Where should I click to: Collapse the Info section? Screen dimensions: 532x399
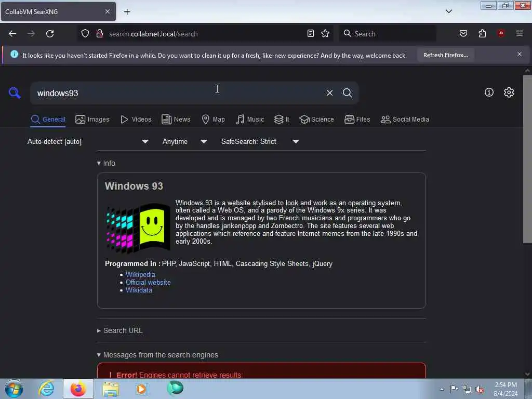pyautogui.click(x=106, y=163)
